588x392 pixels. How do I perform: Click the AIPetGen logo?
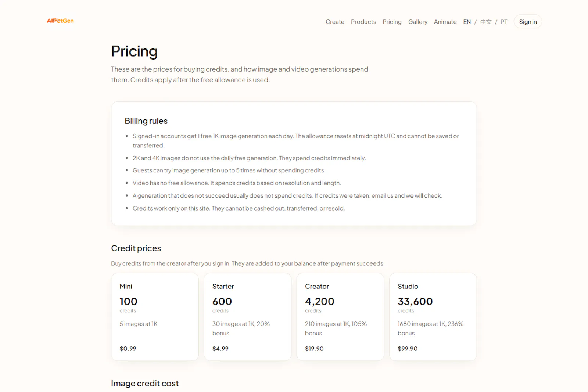pos(60,21)
